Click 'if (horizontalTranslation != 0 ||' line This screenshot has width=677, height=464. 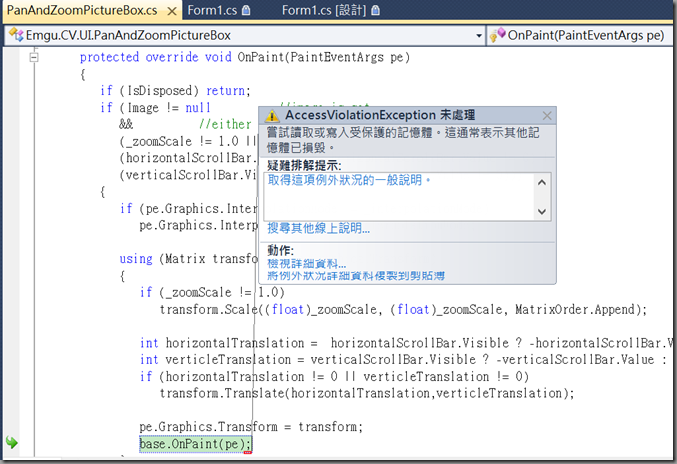coord(334,376)
